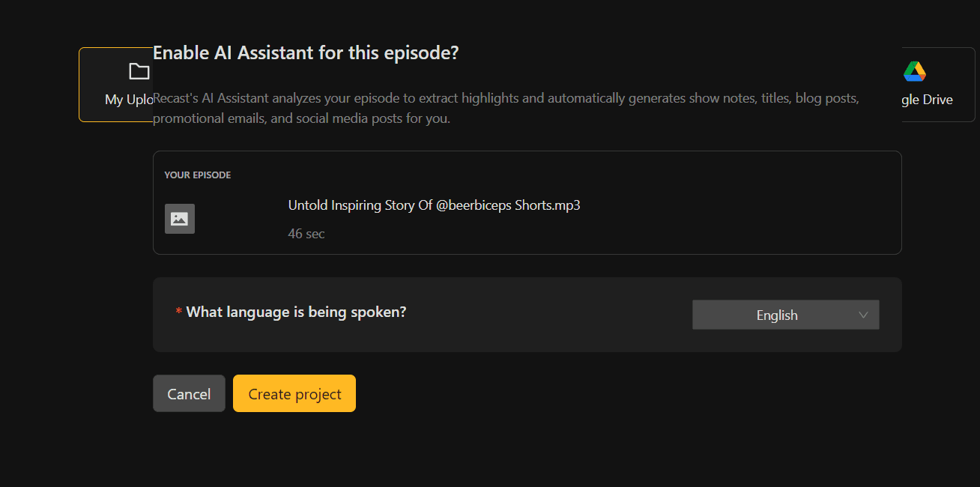
Task: Click the 46 sec duration text
Action: click(306, 234)
